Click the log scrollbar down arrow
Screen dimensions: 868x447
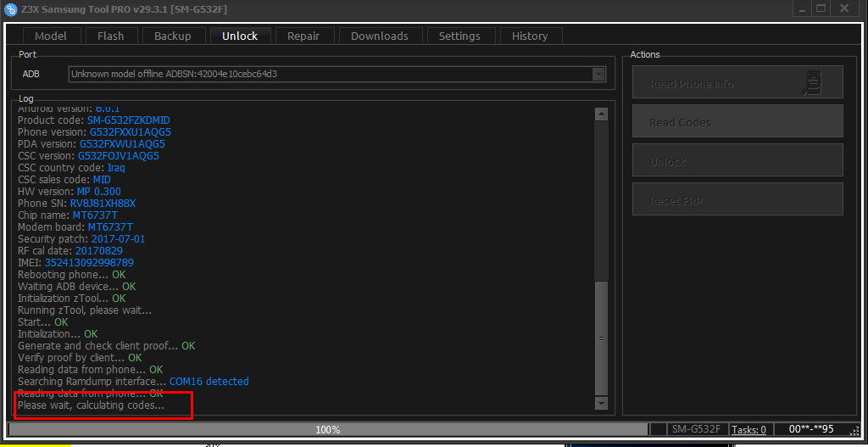[x=601, y=403]
